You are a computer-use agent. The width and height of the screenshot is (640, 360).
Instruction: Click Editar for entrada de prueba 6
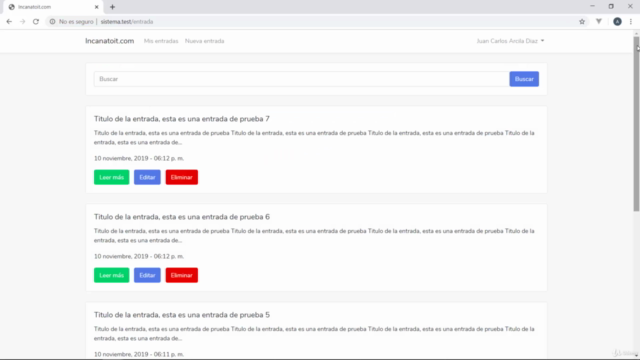click(x=147, y=275)
